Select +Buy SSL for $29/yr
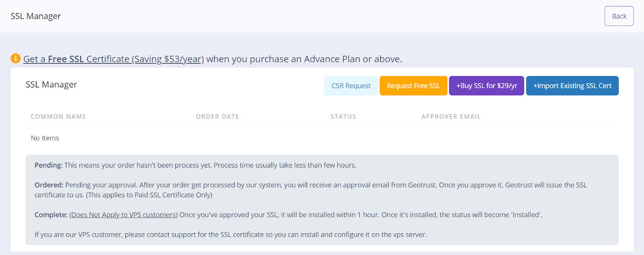The image size is (644, 255). (486, 86)
